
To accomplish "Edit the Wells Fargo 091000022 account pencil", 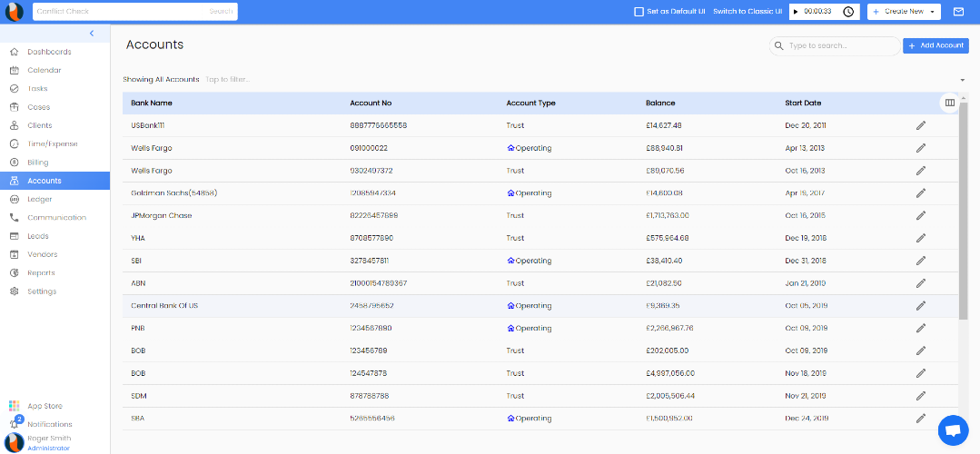I will [x=920, y=148].
